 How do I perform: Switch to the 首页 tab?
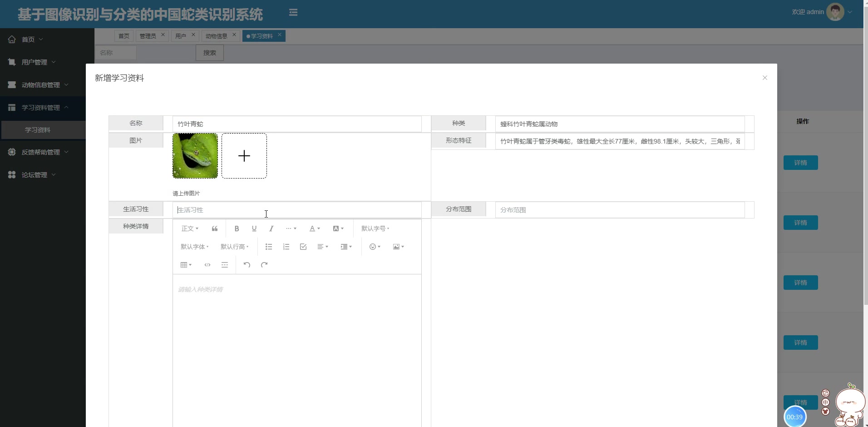[x=123, y=36]
